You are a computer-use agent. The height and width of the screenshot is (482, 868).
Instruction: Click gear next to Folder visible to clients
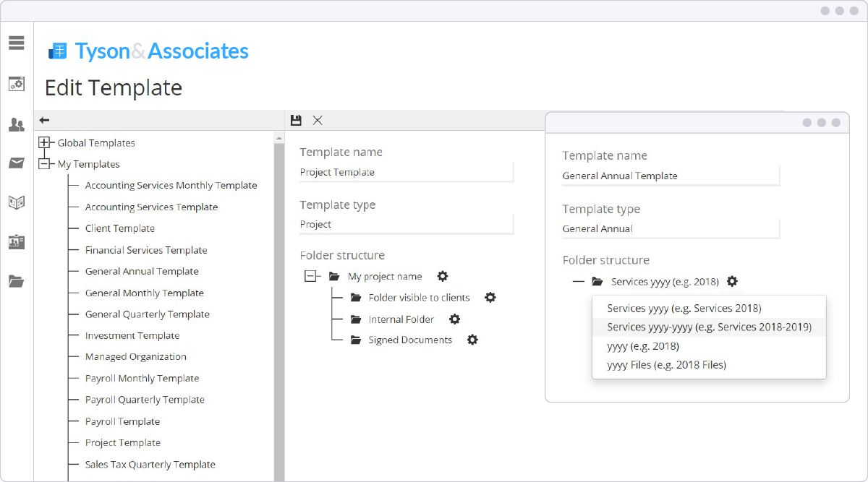point(490,297)
